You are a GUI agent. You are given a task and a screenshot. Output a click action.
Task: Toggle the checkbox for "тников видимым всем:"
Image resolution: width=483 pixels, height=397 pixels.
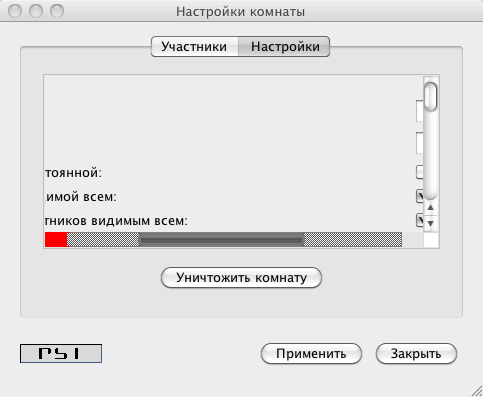(x=420, y=220)
